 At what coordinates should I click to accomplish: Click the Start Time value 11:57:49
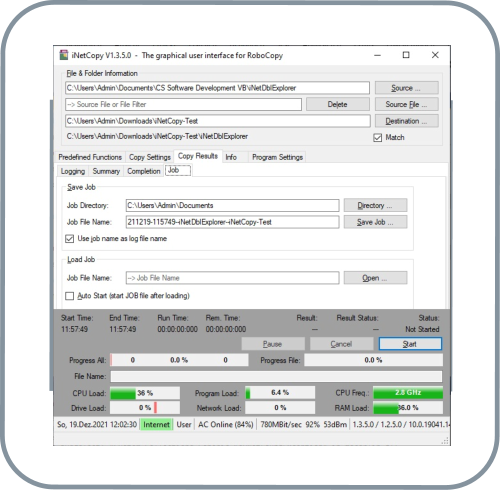[x=74, y=329]
